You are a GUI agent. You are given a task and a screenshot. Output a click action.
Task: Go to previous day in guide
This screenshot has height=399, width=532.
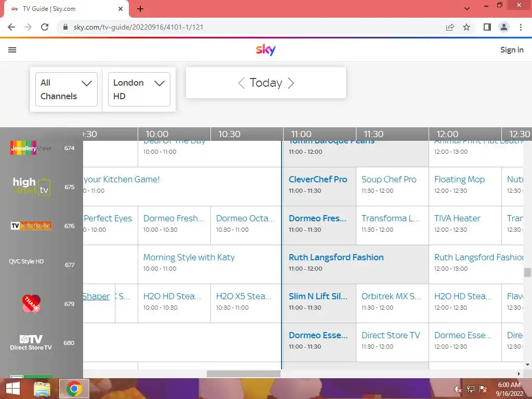pyautogui.click(x=241, y=83)
